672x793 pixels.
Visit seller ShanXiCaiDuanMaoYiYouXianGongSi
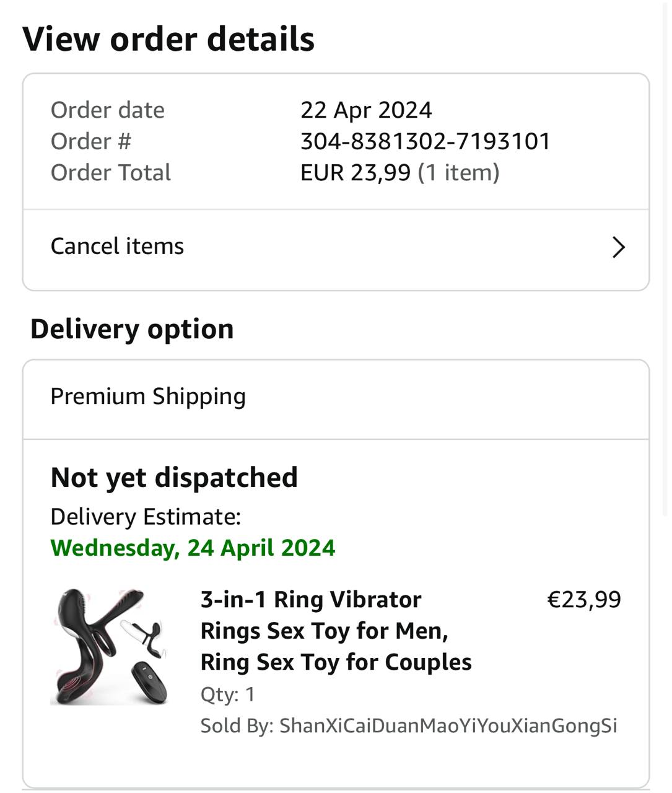(448, 725)
